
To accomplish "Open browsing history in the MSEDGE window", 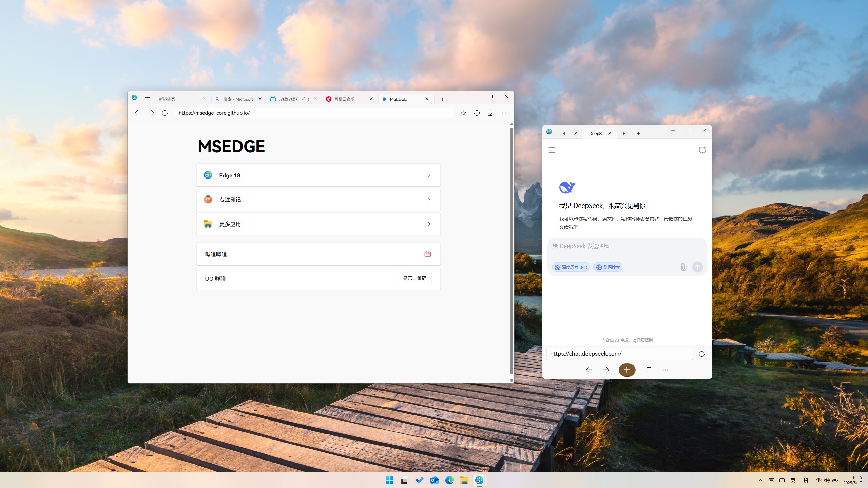I will coord(477,113).
